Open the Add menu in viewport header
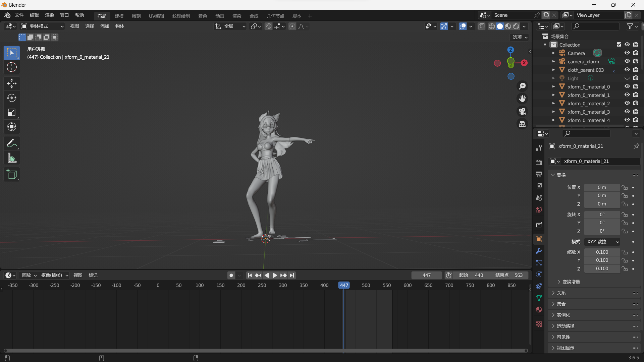The height and width of the screenshot is (362, 644). pyautogui.click(x=105, y=26)
